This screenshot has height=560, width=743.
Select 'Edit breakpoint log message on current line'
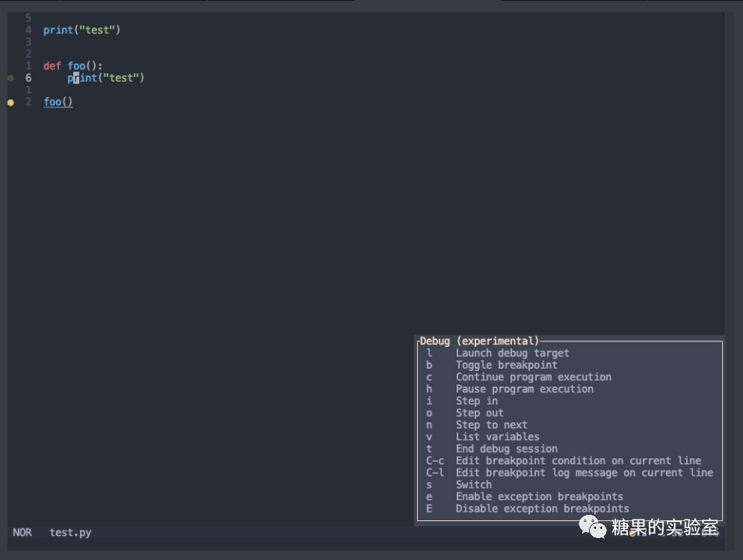tap(570, 473)
